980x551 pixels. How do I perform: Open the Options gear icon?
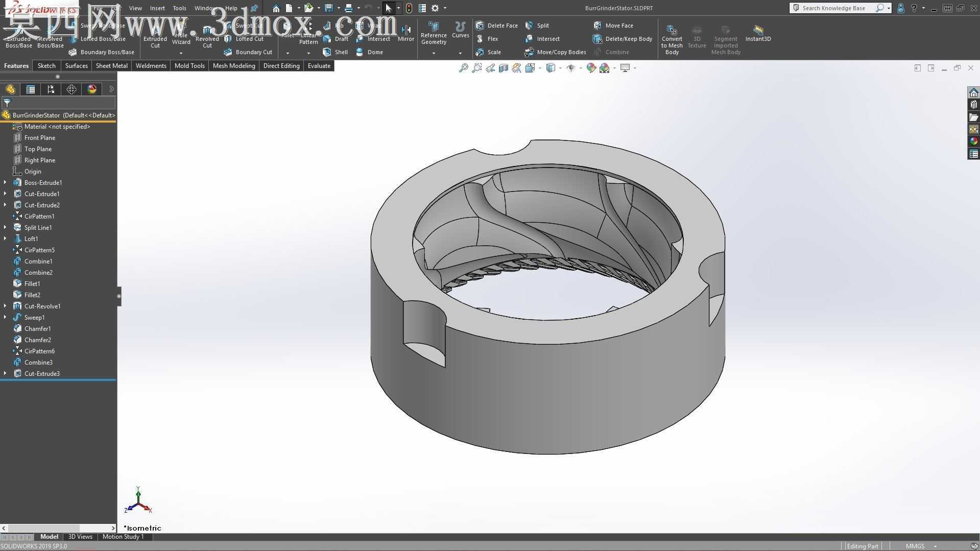(435, 8)
